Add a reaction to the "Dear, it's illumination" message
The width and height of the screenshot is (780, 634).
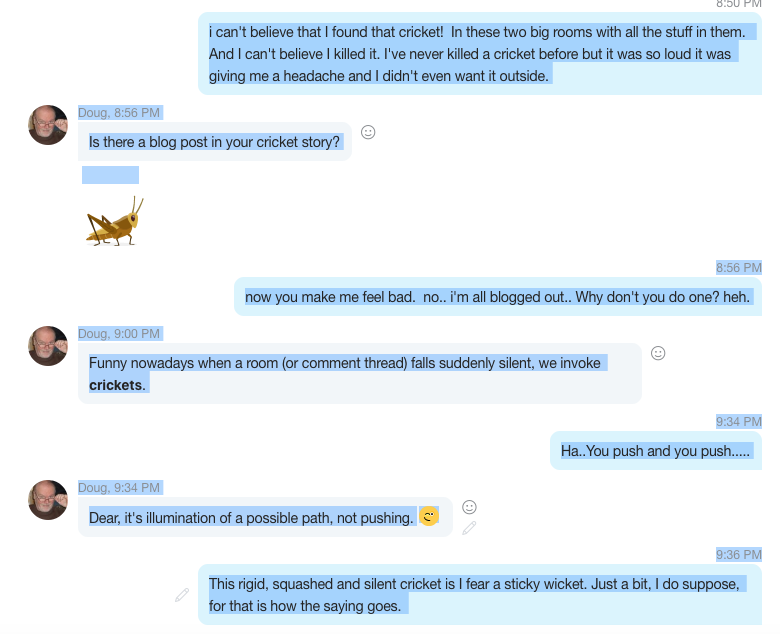470,507
